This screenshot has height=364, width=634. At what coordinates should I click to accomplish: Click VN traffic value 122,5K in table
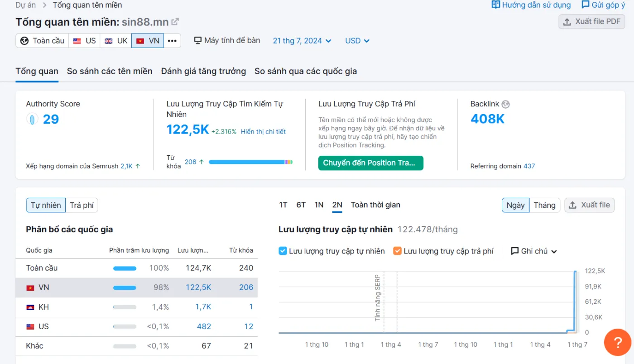pyautogui.click(x=198, y=287)
